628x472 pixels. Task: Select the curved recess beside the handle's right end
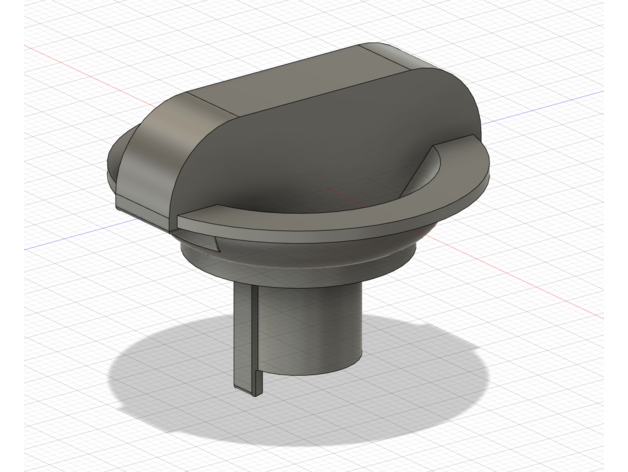(x=421, y=173)
